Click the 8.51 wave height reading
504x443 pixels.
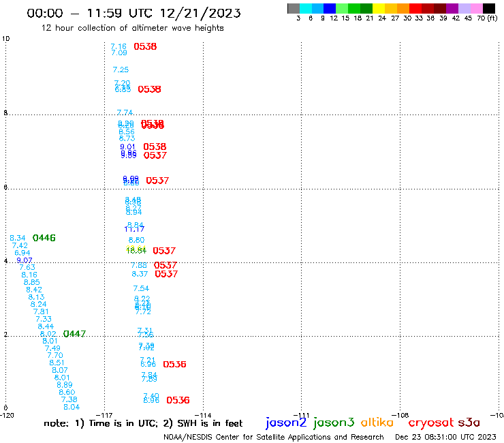point(57,363)
